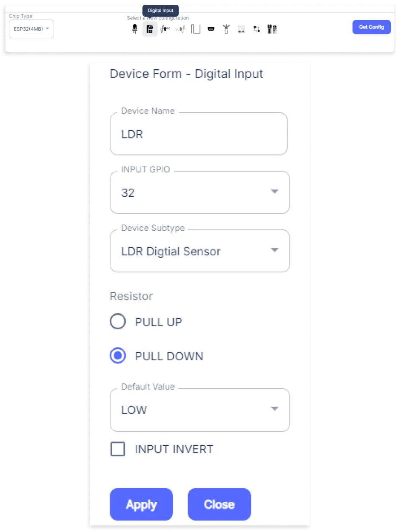
Task: Open the Device Subtype dropdown
Action: (200, 251)
